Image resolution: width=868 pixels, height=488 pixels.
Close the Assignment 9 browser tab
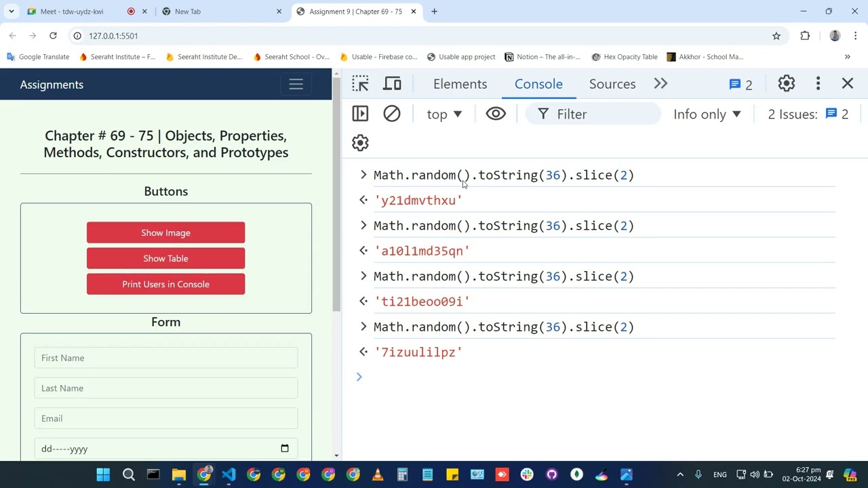[x=413, y=12]
